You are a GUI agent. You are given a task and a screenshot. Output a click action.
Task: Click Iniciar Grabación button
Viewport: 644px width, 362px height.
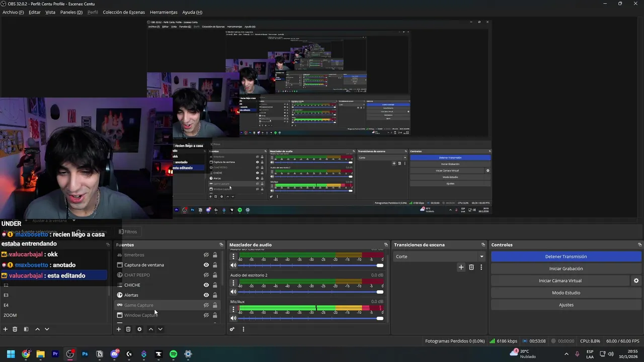tap(566, 268)
